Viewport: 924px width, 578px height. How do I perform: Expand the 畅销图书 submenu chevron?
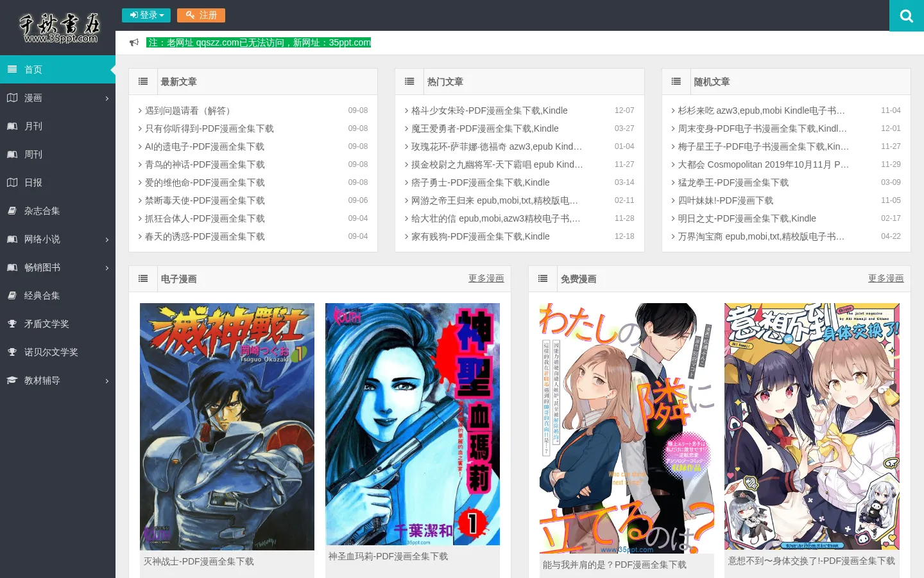[107, 268]
